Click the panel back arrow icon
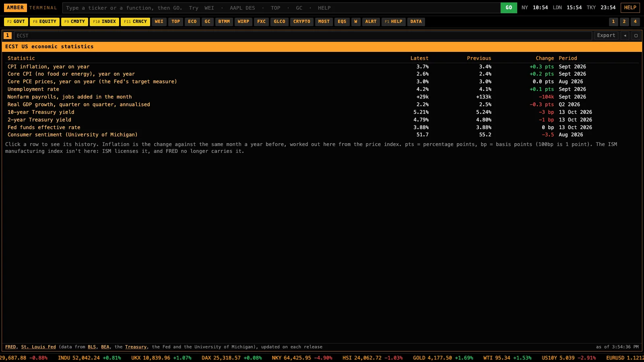The image size is (644, 362). [625, 35]
